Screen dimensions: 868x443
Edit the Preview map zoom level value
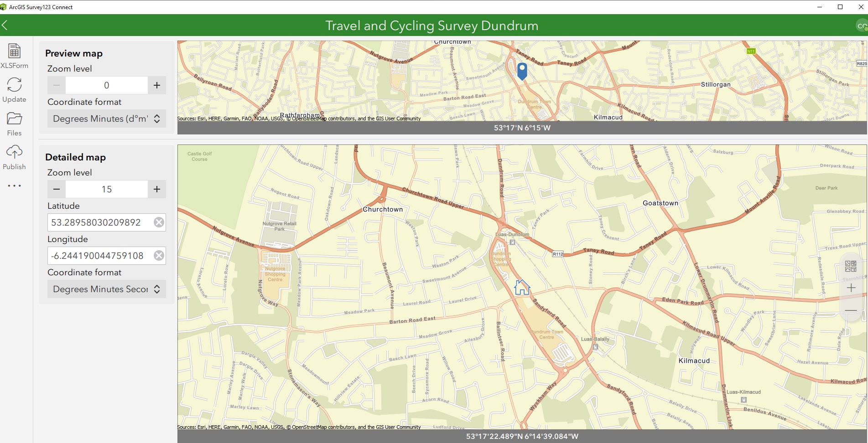106,85
